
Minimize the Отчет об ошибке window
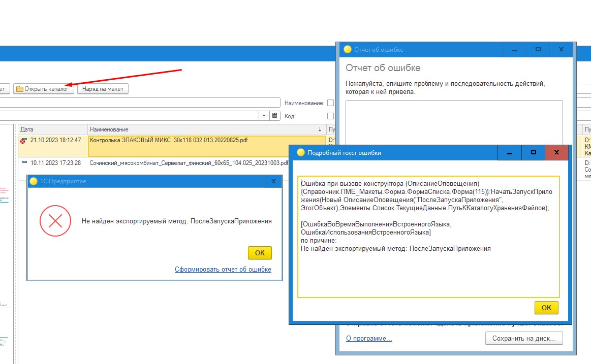[514, 49]
